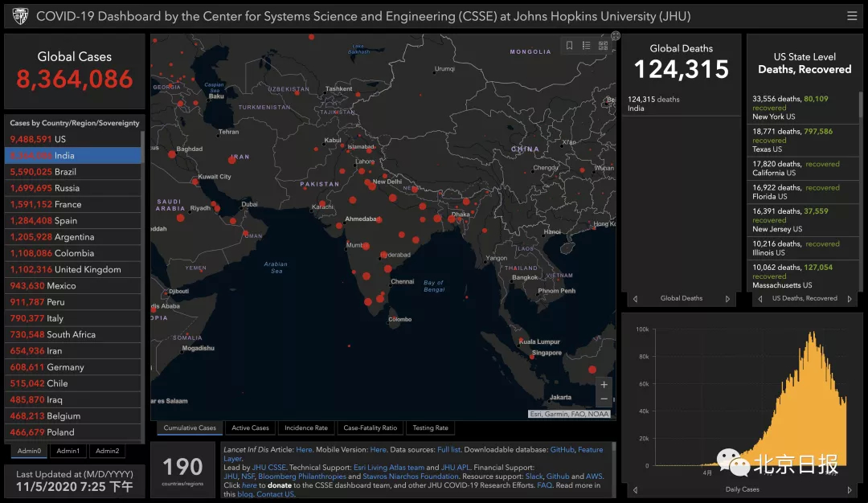Show the map legend list icon

[x=586, y=45]
